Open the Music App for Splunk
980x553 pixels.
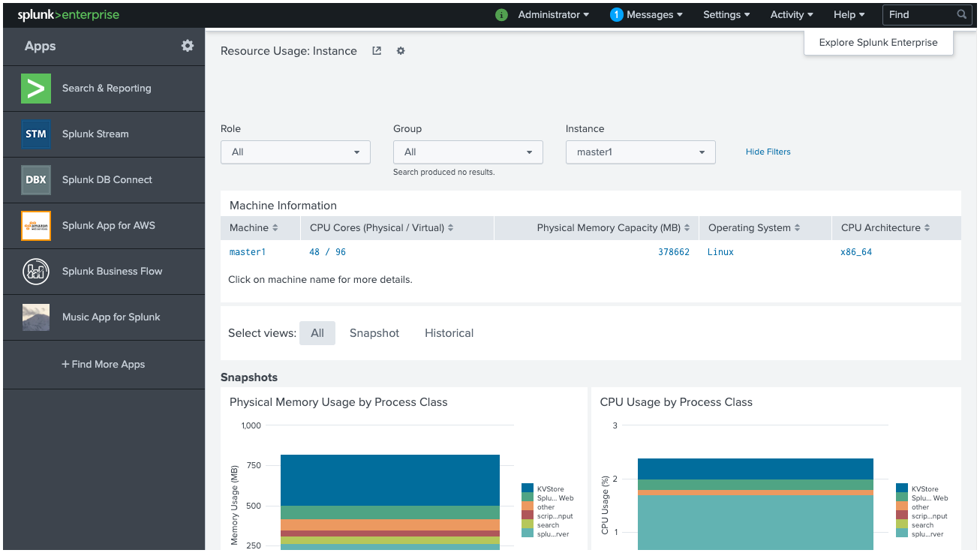pyautogui.click(x=110, y=317)
